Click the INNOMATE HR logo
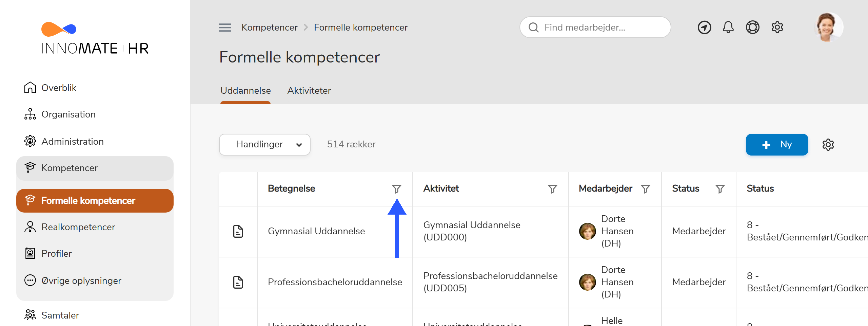Screen dimensions: 868x326 click(x=95, y=38)
